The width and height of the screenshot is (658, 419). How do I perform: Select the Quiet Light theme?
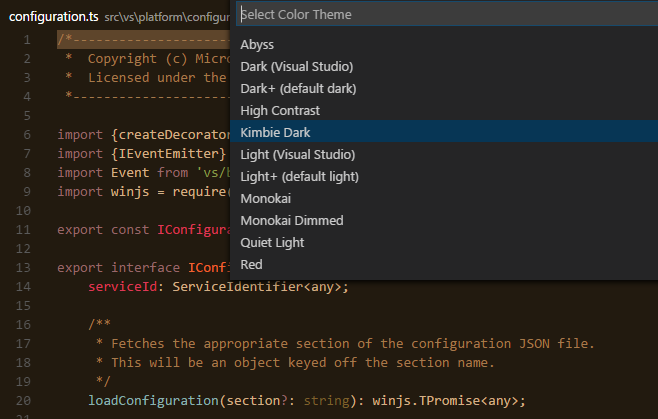[272, 242]
